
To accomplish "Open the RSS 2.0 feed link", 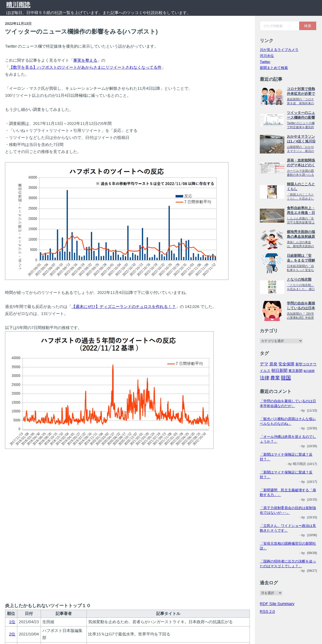I will click(x=267, y=611).
